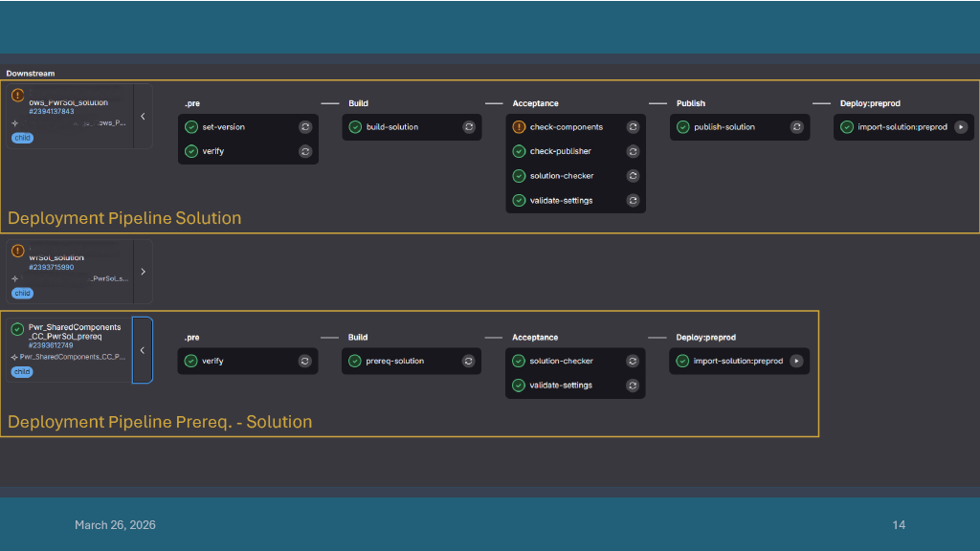The height and width of the screenshot is (551, 980).
Task: Collapse the pipeline #2394137843 card chevron
Action: click(x=143, y=116)
